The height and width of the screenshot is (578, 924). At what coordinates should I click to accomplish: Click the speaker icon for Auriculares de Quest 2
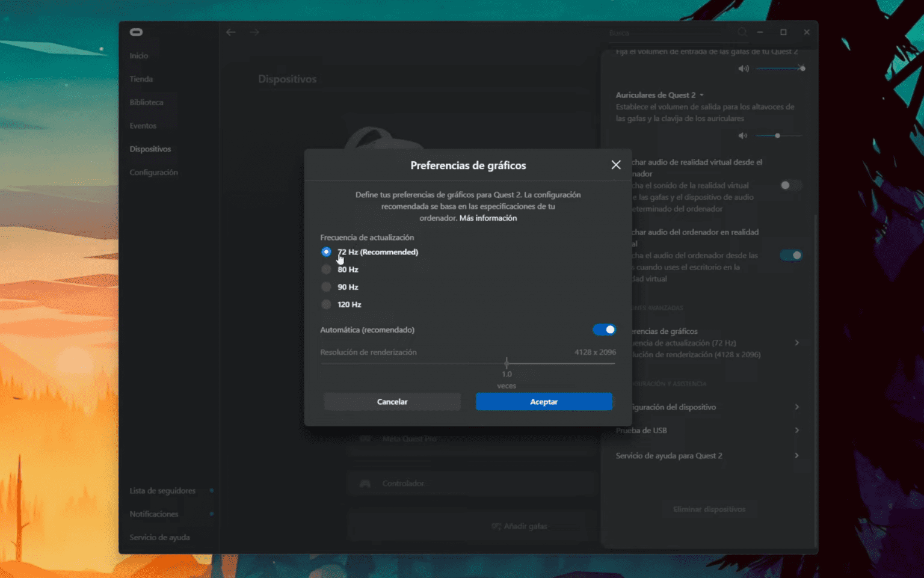pos(742,135)
